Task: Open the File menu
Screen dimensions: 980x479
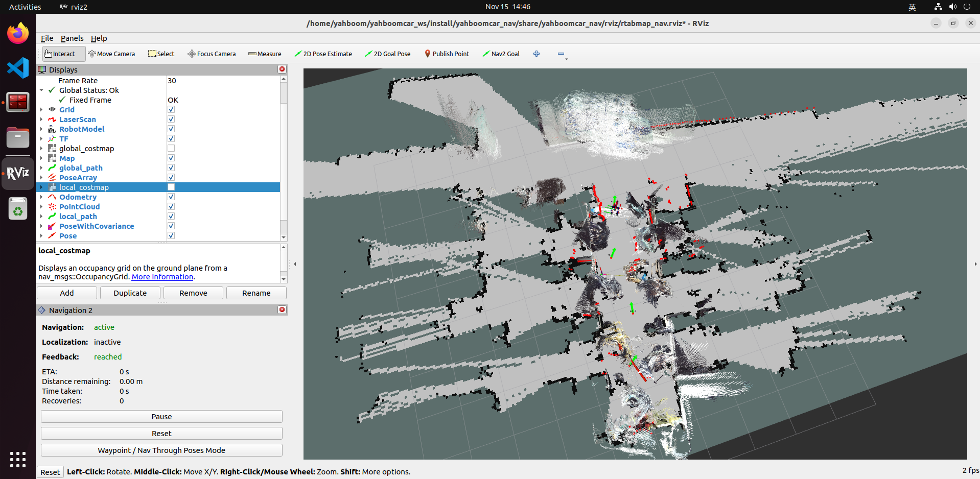Action: (x=47, y=38)
